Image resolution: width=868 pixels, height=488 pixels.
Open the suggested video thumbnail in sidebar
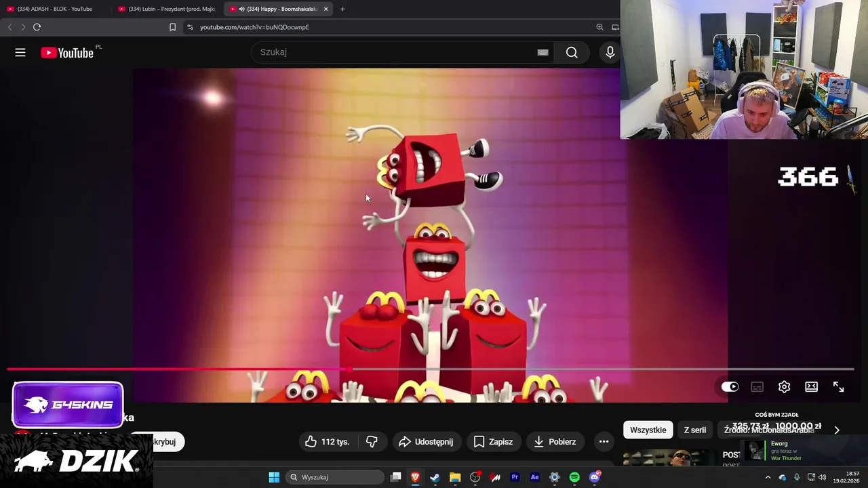[x=670, y=458]
